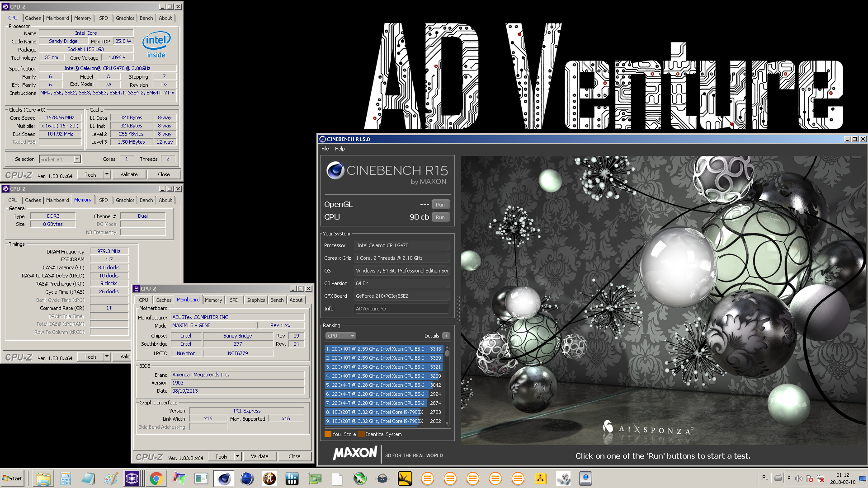The width and height of the screenshot is (868, 488).
Task: Click the blue sphere taskbar icon
Action: 247,479
